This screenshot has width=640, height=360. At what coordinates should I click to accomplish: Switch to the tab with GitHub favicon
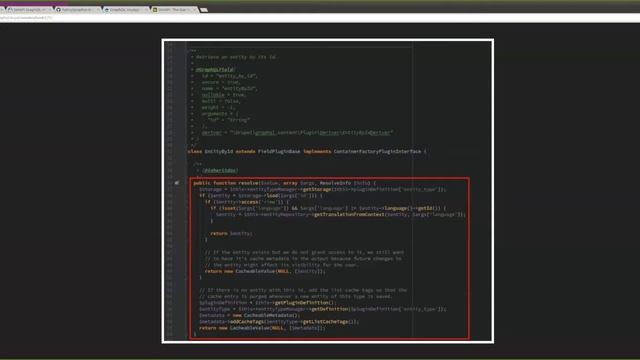tap(78, 9)
